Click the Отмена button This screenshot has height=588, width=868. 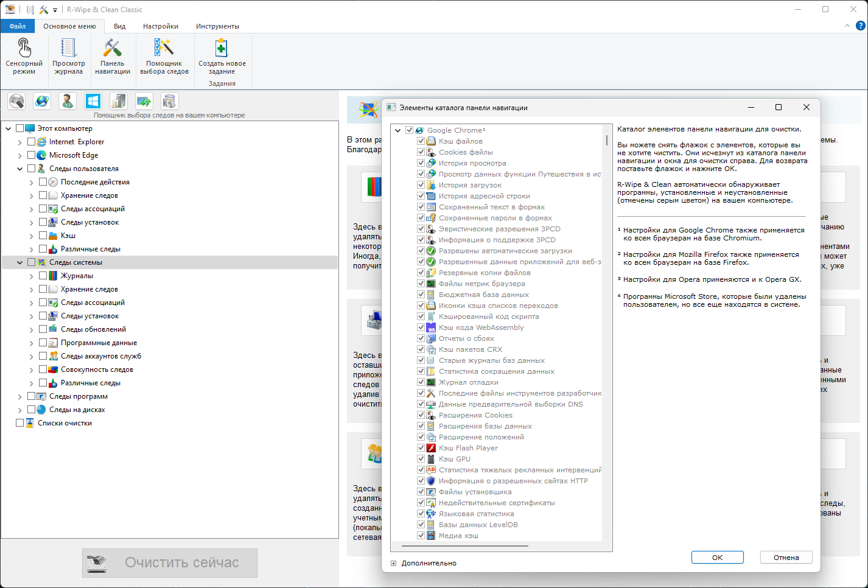click(786, 558)
